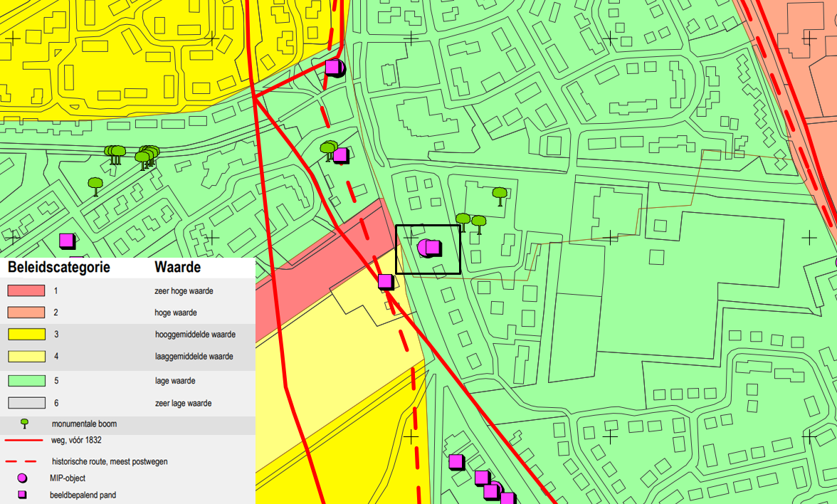Pick the red category 1 legend swatch
This screenshot has height=504, width=837.
click(26, 291)
